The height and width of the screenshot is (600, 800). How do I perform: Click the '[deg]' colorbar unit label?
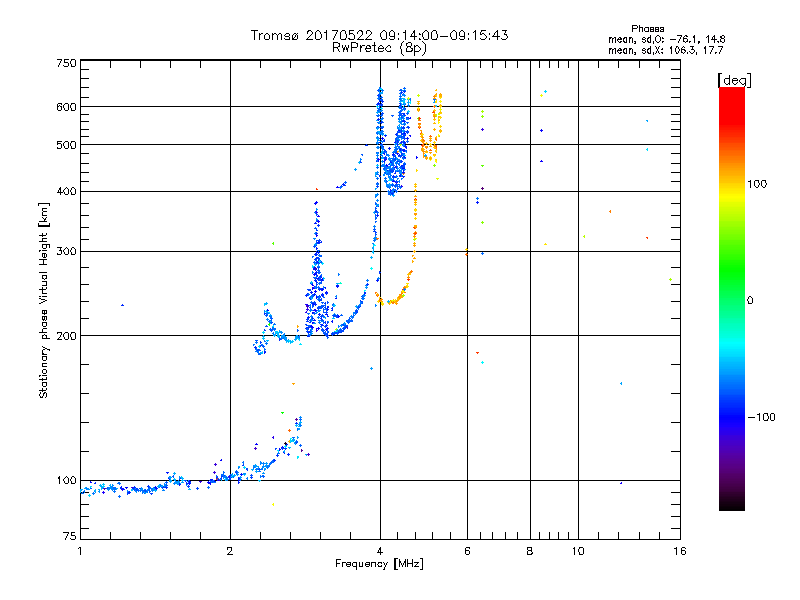(734, 80)
